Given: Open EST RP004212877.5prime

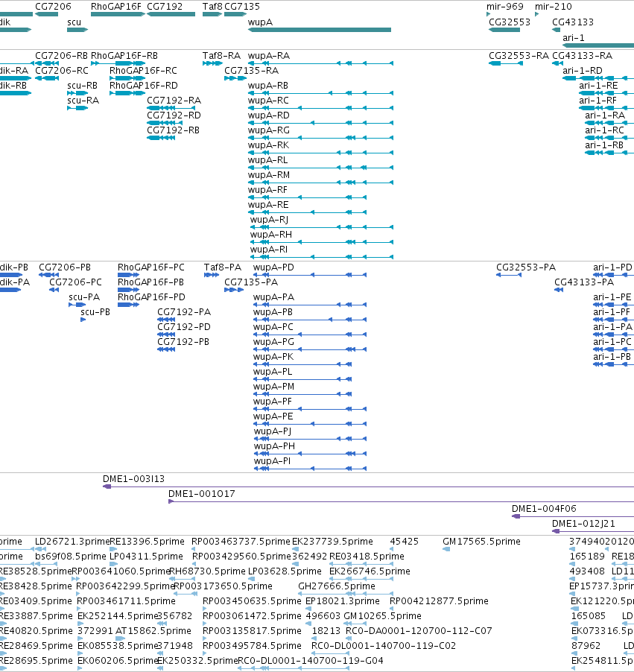Looking at the screenshot, I should pyautogui.click(x=439, y=601).
